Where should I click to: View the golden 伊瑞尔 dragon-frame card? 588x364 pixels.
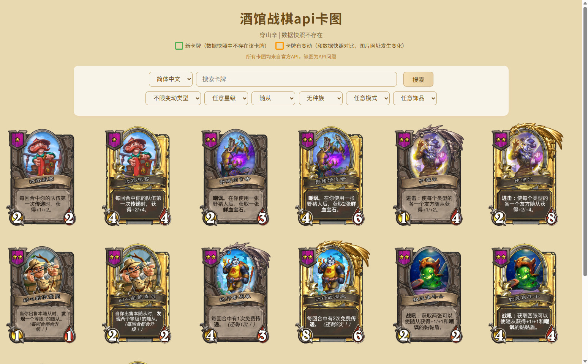[x=526, y=174]
